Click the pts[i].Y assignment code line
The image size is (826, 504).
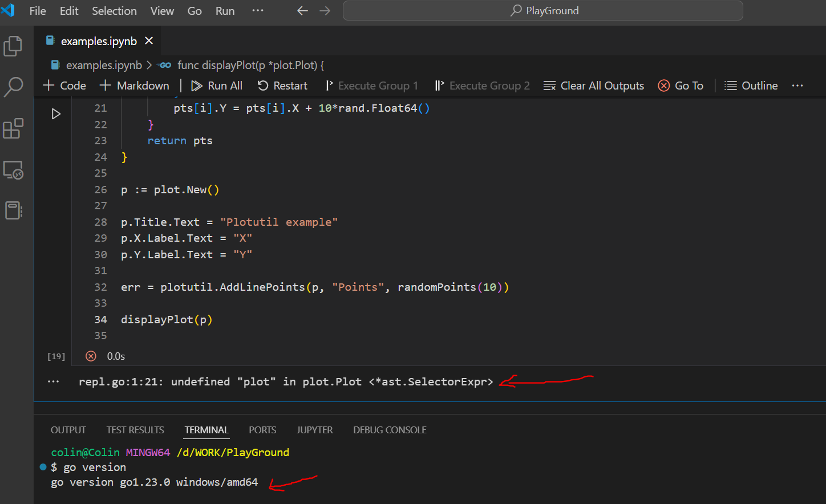(302, 108)
